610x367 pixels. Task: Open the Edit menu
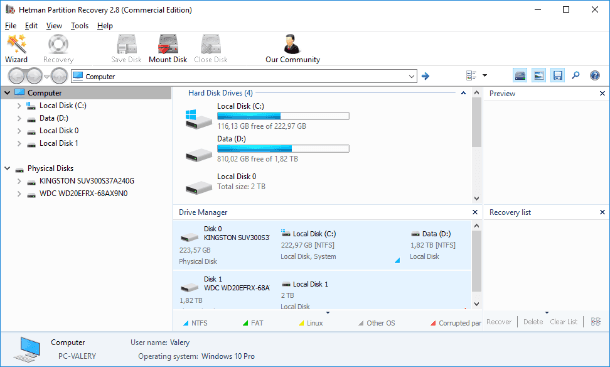click(31, 26)
